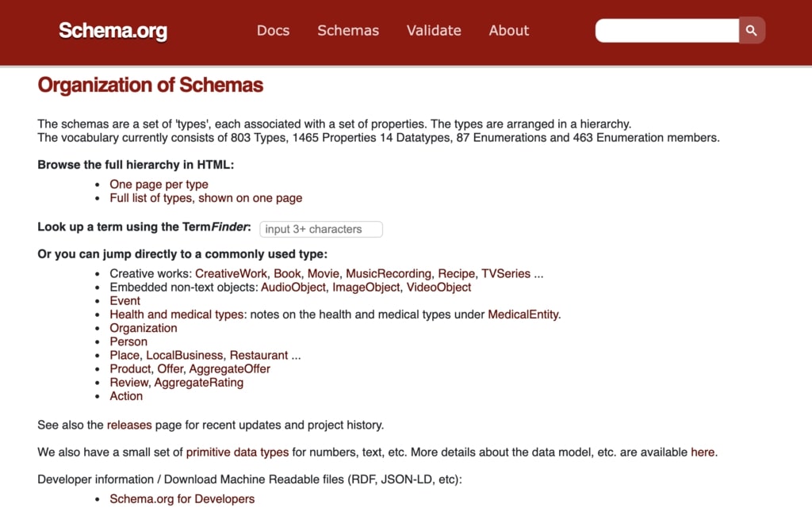Click the Schema.org logo
This screenshot has width=812, height=511.
[112, 31]
